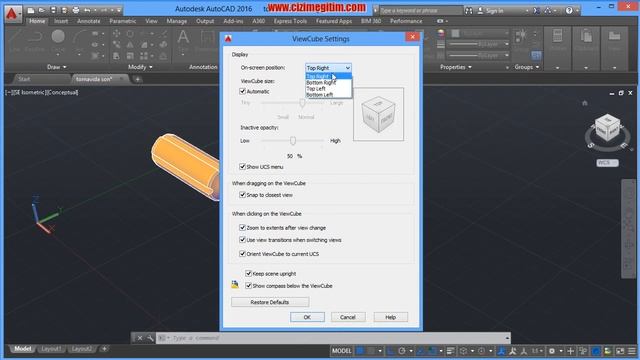640x360 pixels.
Task: Click the Paste clipboard icon in ribbon
Action: (x=586, y=37)
